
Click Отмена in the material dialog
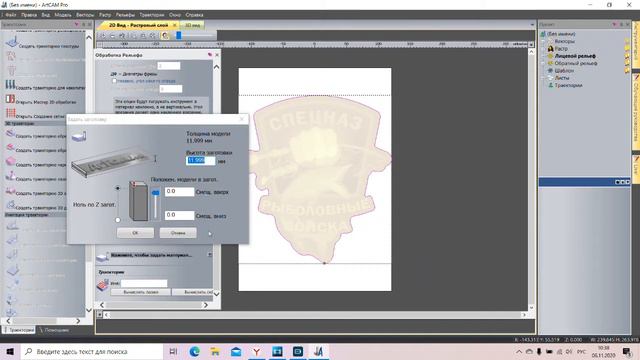(x=178, y=233)
